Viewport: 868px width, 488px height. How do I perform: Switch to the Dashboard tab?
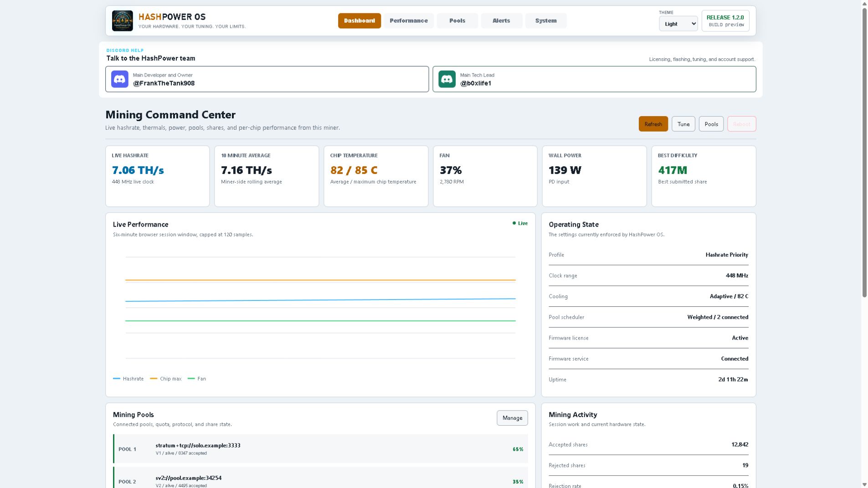(x=360, y=21)
